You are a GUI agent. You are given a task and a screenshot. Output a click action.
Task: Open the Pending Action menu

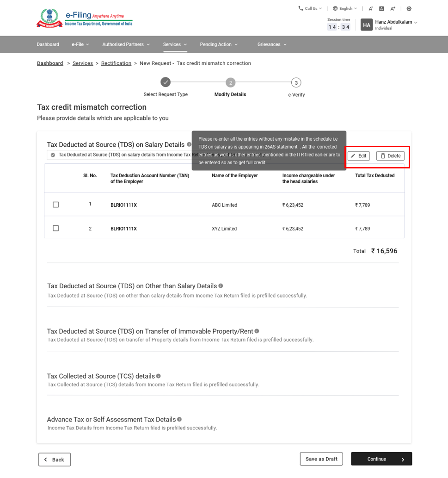click(x=219, y=44)
